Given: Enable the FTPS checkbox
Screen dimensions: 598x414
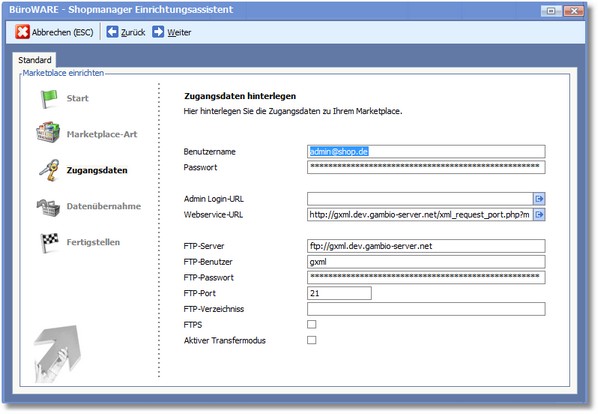Looking at the screenshot, I should coord(312,324).
